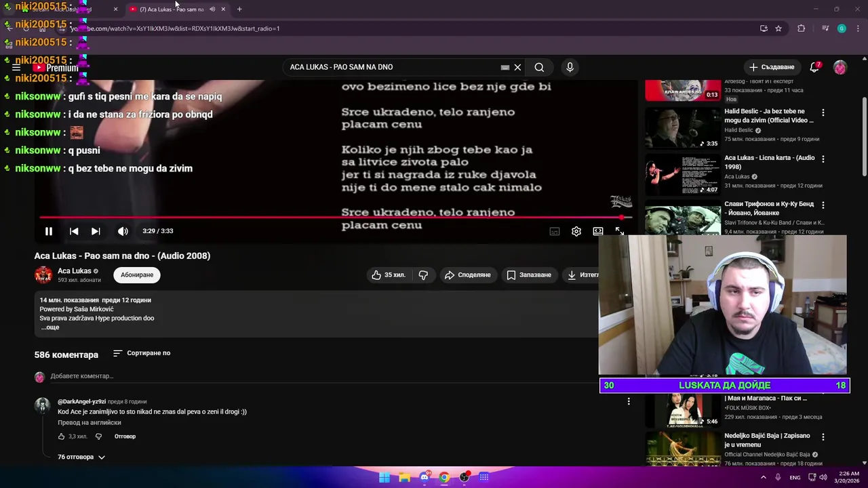Start voice search with microphone

(x=570, y=67)
